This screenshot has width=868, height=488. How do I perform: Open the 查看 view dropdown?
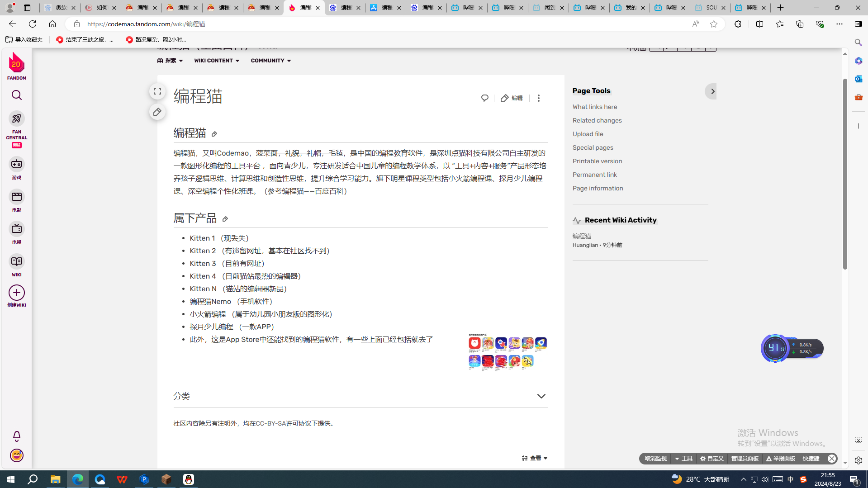535,458
